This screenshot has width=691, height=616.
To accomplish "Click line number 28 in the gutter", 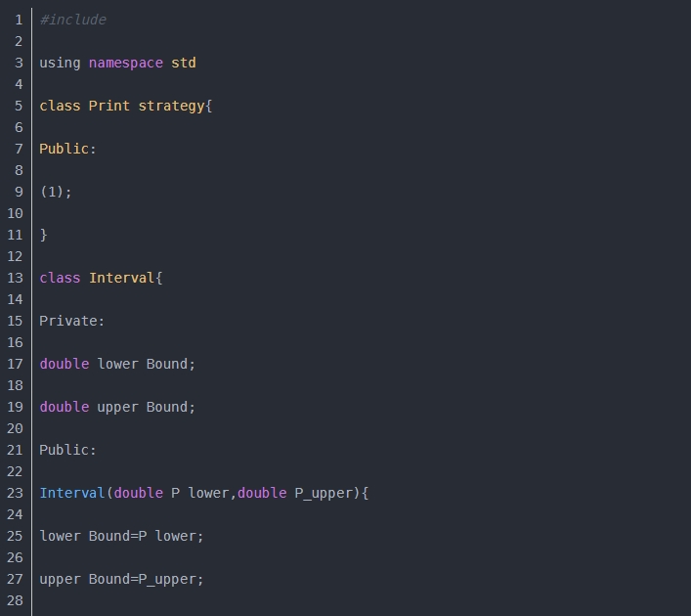I will (15, 600).
